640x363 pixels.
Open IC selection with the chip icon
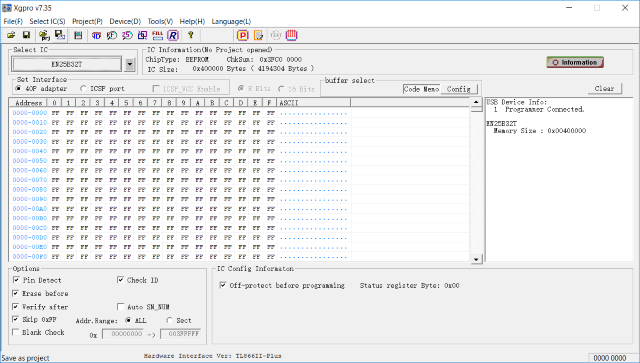pyautogui.click(x=78, y=36)
